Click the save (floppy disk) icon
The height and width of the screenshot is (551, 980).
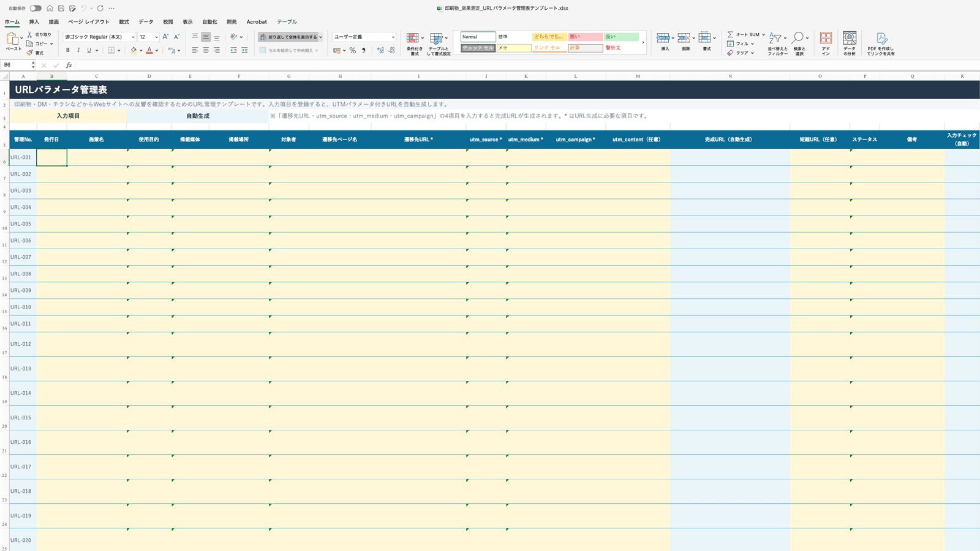pyautogui.click(x=61, y=9)
